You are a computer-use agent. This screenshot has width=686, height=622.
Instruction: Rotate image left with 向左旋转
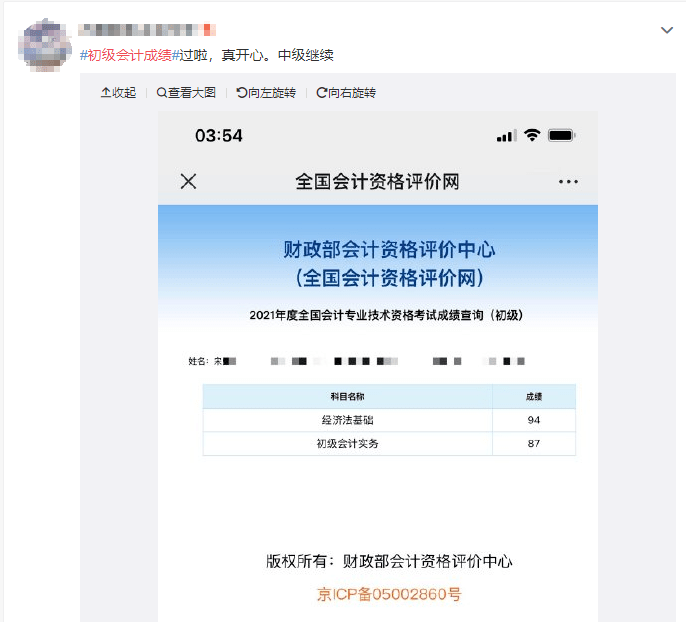tap(266, 93)
